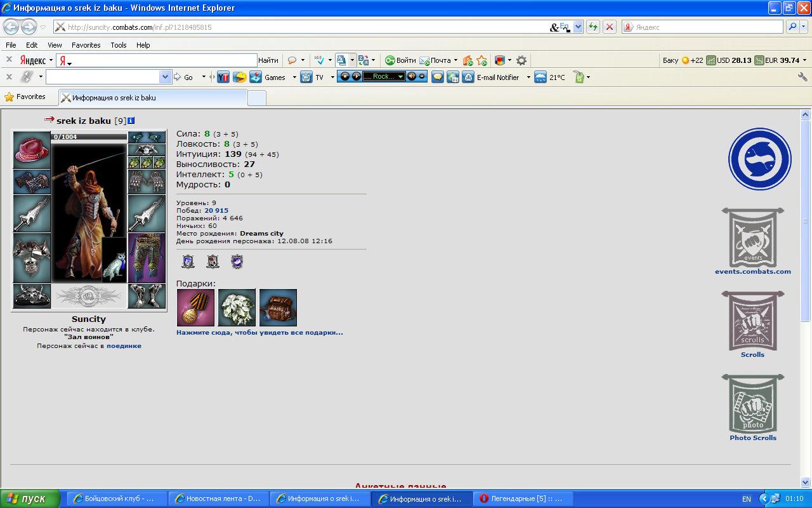Open the chainmail leggings equipment slot
The image size is (812, 508).
tap(147, 258)
